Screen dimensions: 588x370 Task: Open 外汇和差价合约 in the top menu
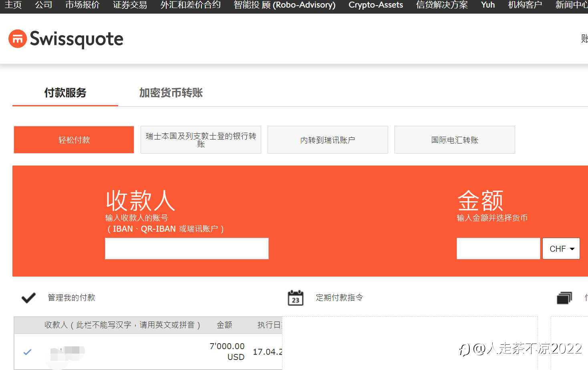click(190, 5)
